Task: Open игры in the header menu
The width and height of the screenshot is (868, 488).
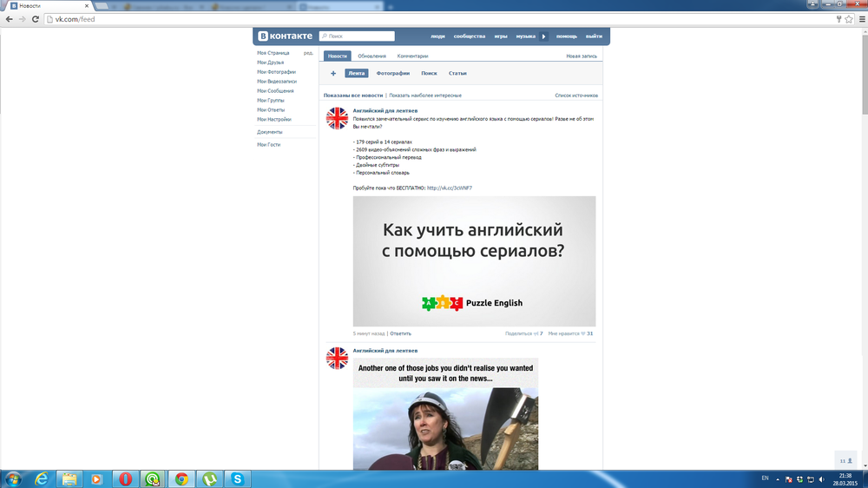Action: pyautogui.click(x=501, y=36)
